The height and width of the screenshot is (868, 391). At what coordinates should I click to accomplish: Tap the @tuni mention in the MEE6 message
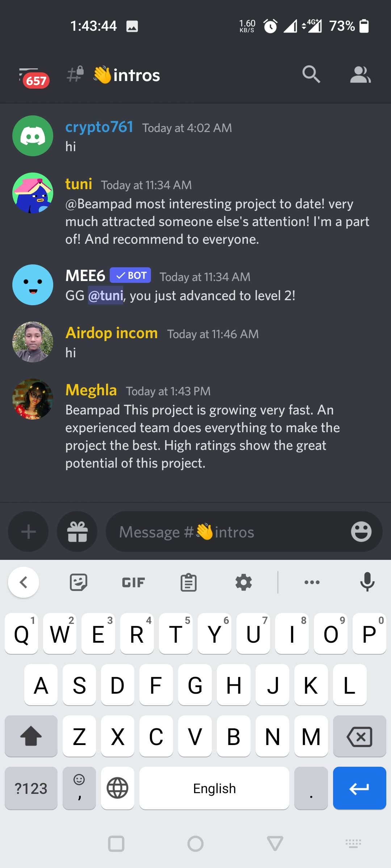point(106,295)
